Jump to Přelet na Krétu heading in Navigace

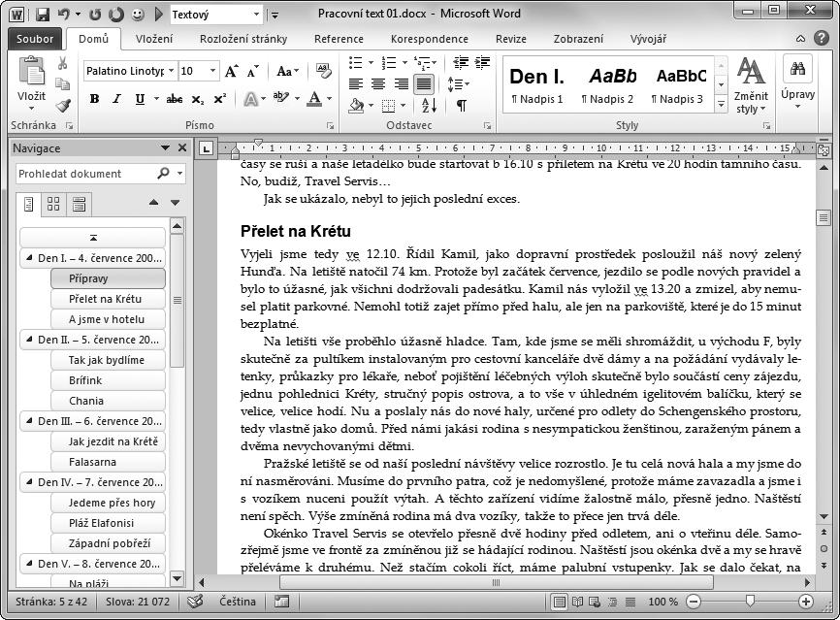coord(108,299)
